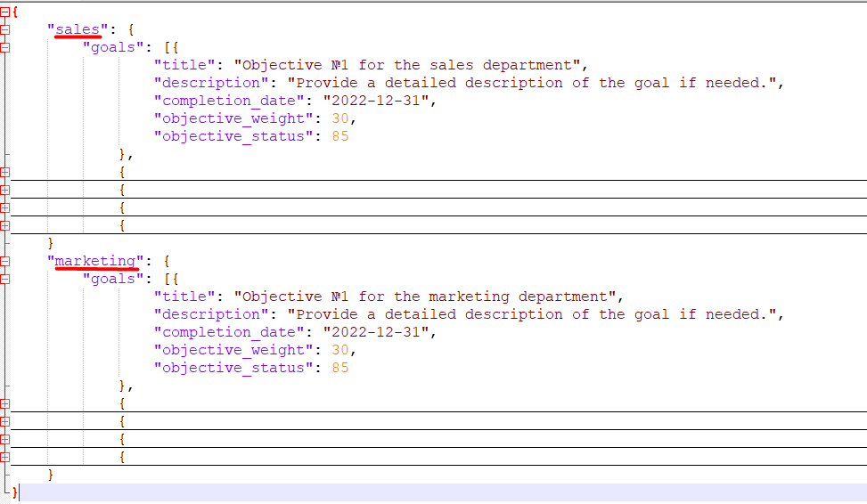Click the "description" key in the marketing block
This screenshot has height=504, width=867.
coord(211,314)
